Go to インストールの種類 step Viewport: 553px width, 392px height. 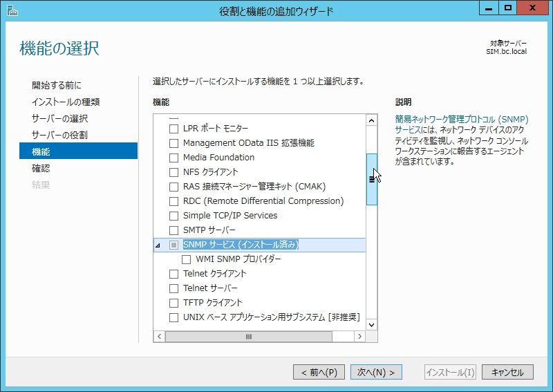[x=66, y=102]
